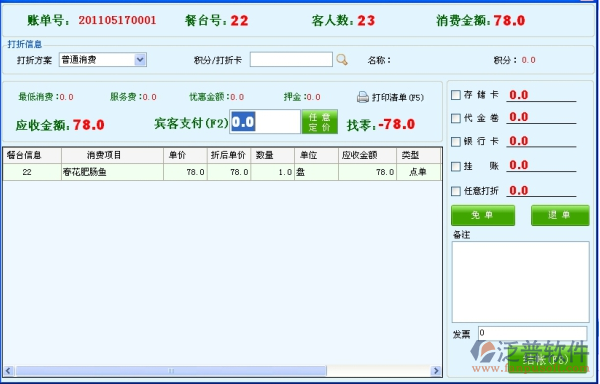This screenshot has width=600, height=384.
Task: Click the scrollbar right arrow under the table
Action: [435, 371]
